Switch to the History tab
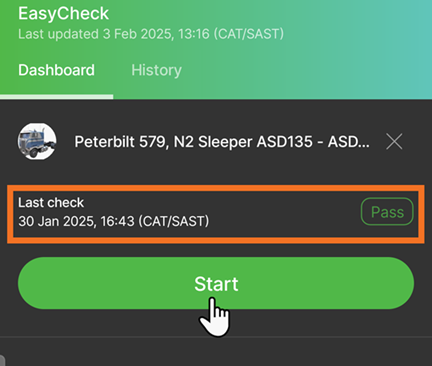Image resolution: width=432 pixels, height=366 pixels. pos(156,70)
